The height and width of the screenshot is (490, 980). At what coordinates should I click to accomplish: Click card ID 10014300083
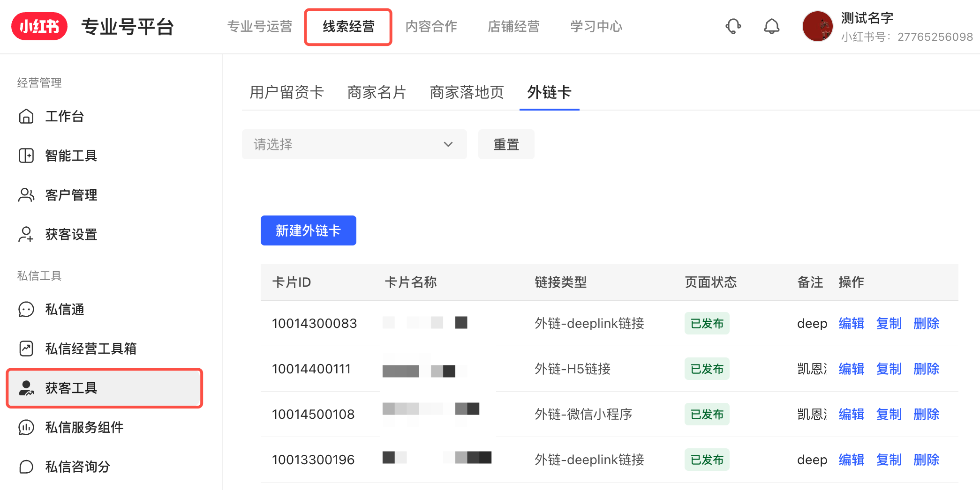click(315, 323)
